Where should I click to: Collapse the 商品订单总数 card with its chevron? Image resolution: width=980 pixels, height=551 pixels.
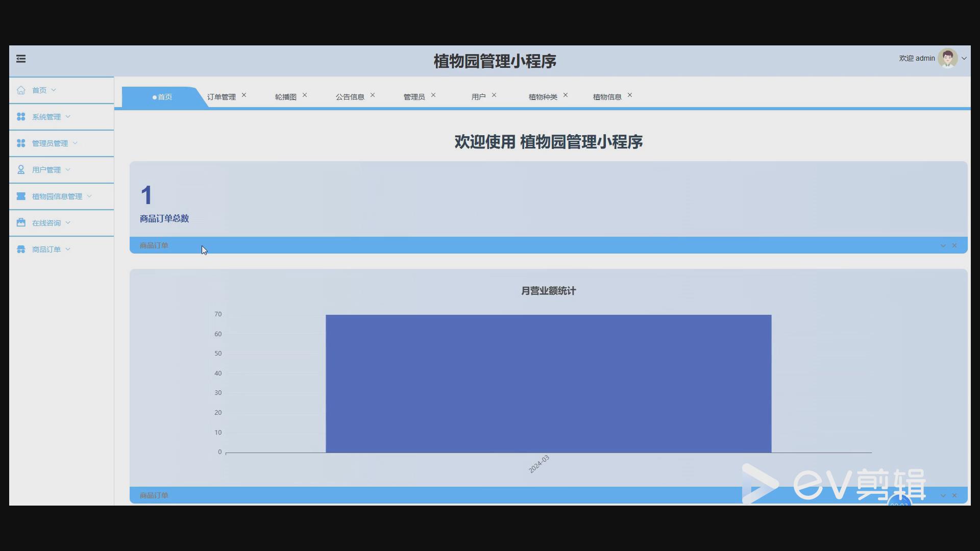[x=943, y=246]
